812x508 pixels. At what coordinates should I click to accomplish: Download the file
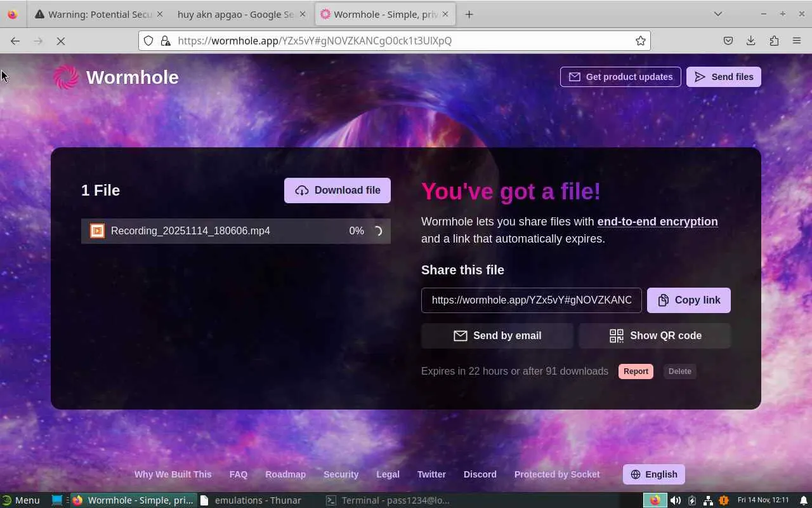(x=337, y=190)
